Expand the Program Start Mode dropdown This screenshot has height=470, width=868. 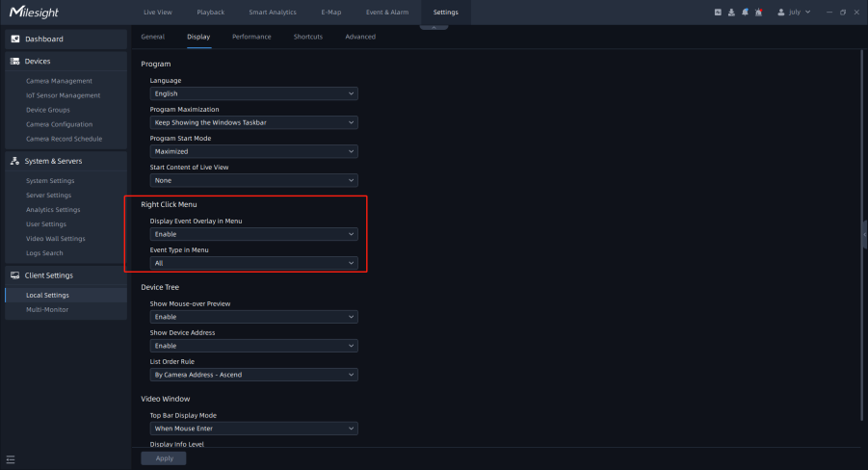tap(254, 152)
